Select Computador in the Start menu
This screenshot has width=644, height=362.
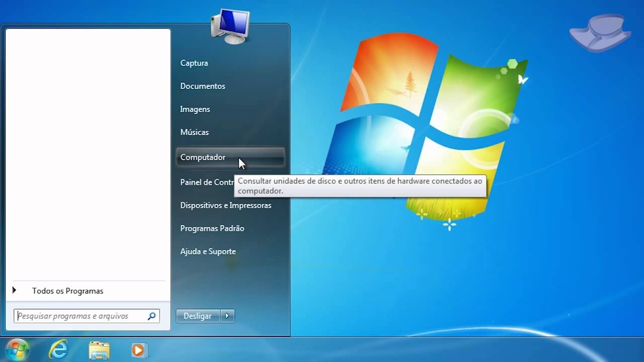pos(230,157)
